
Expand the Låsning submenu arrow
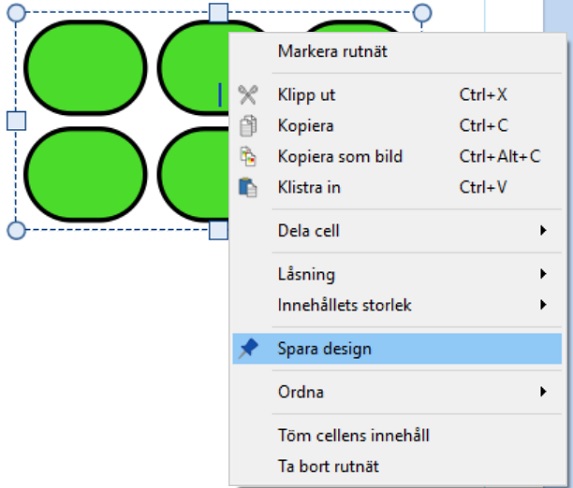pos(543,274)
